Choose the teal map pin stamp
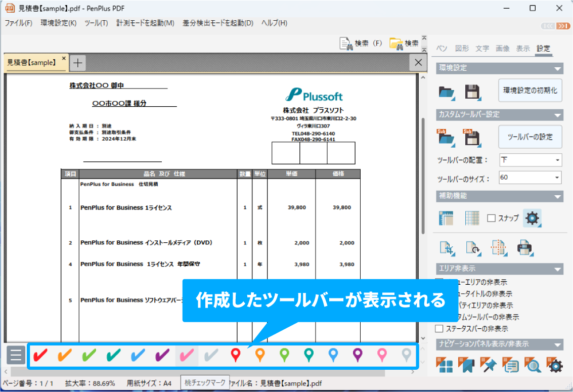The height and width of the screenshot is (392, 573). pos(309,355)
